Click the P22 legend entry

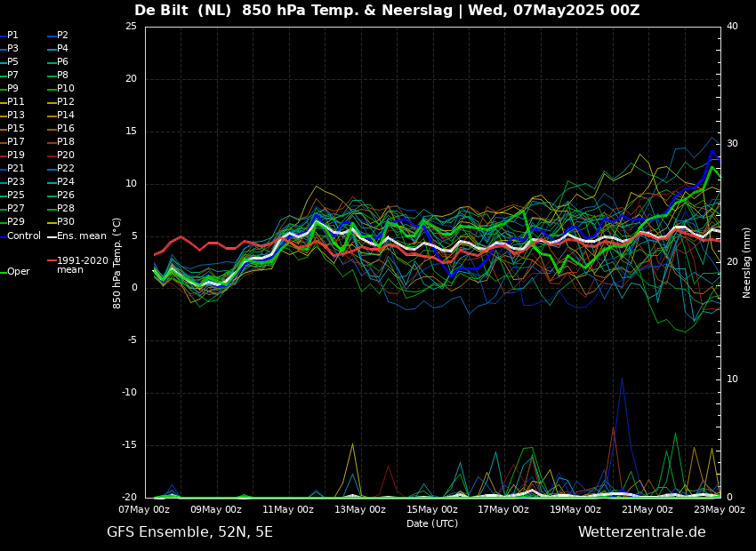[60, 169]
